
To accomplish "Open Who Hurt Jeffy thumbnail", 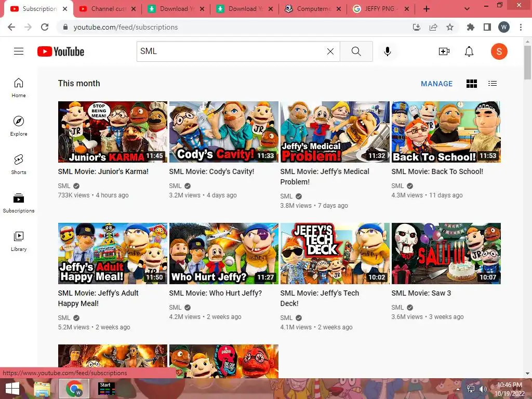I will pos(224,254).
